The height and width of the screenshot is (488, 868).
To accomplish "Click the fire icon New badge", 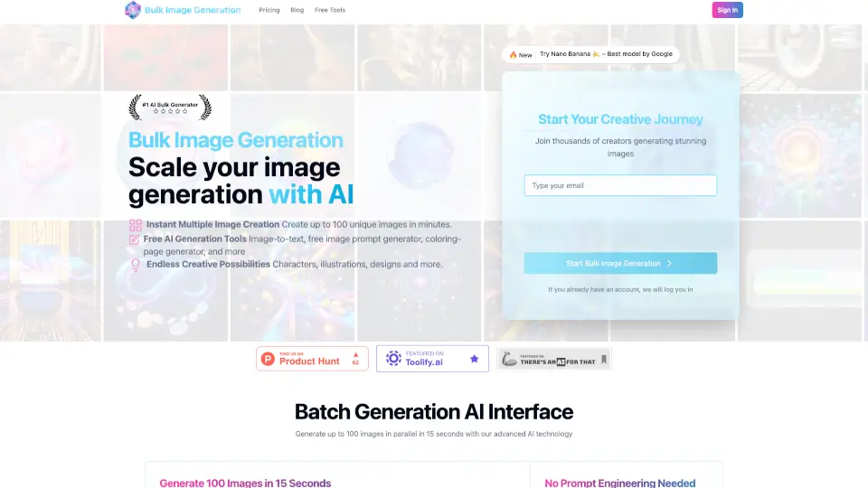I will pos(521,55).
